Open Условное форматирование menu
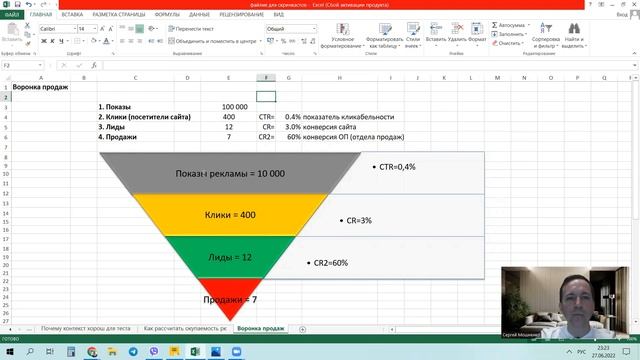The width and height of the screenshot is (640, 360). 342,35
